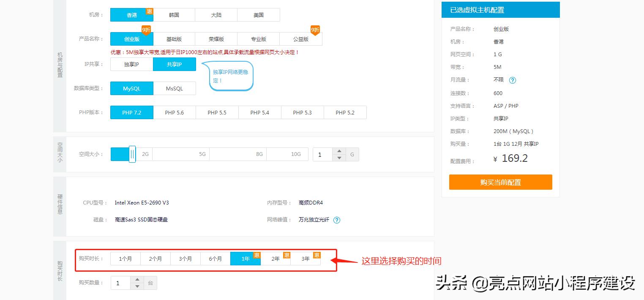Click the 空间大小 slider handle

click(132, 154)
